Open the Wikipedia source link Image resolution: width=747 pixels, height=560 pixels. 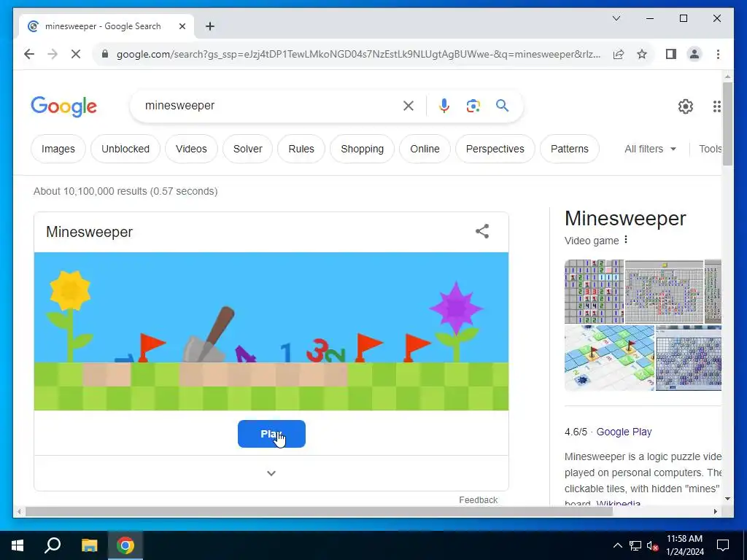619,503
